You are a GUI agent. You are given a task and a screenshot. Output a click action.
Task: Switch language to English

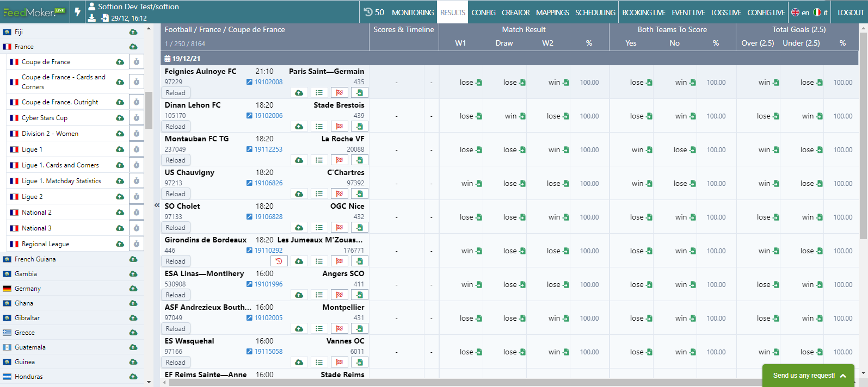[800, 13]
